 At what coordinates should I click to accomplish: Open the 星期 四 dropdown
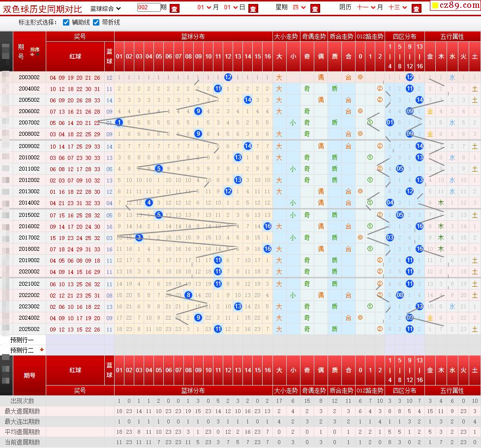[x=299, y=7]
